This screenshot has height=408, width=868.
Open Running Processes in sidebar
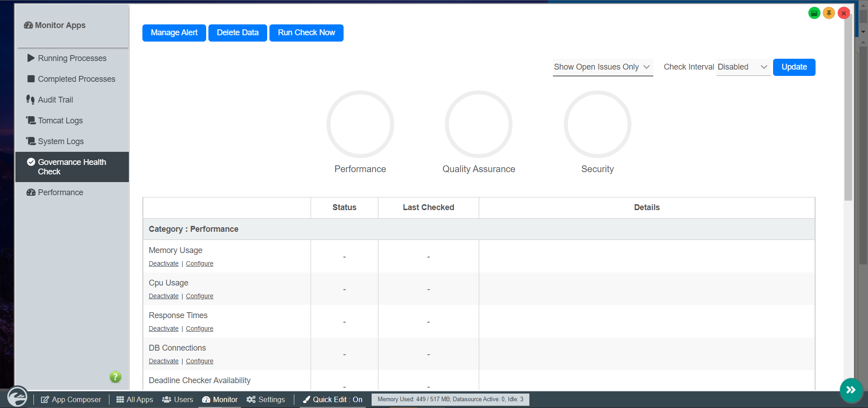coord(72,58)
